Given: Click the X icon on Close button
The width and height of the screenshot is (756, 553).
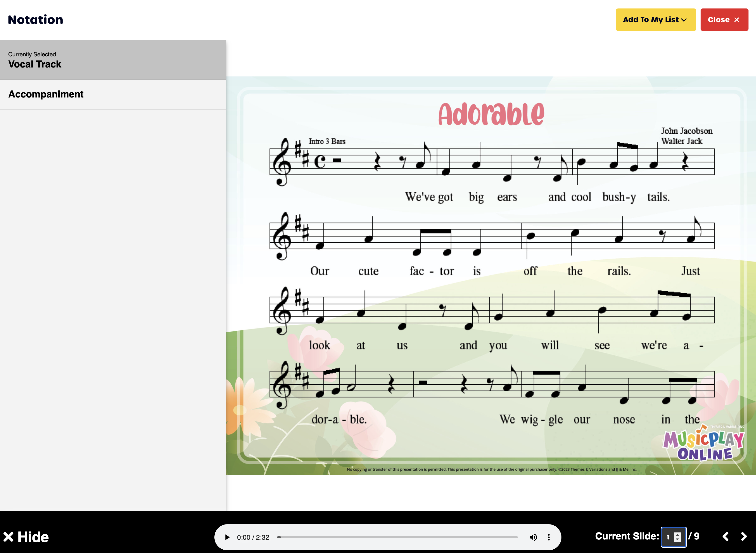Looking at the screenshot, I should 737,20.
